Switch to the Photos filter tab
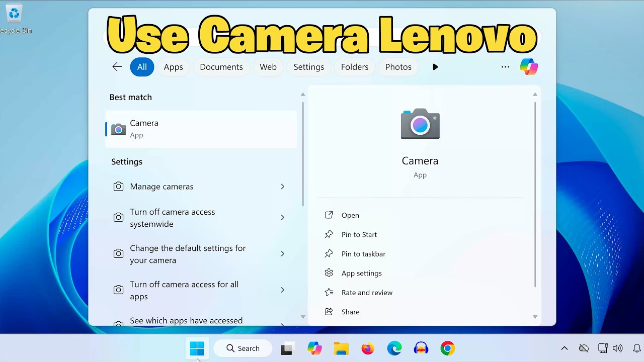The width and height of the screenshot is (644, 362). pos(398,67)
